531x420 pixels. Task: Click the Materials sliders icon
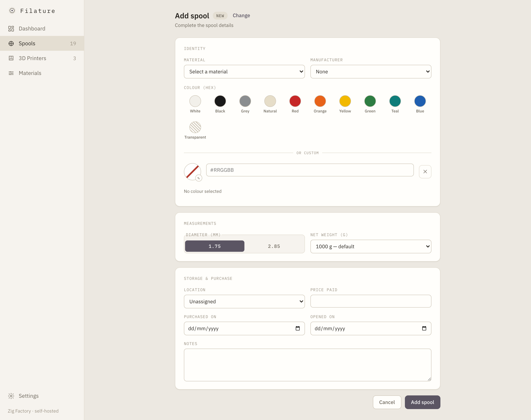coord(11,73)
